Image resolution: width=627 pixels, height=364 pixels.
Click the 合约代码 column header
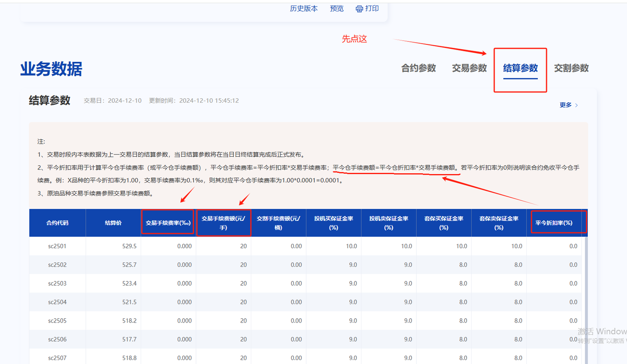[57, 222]
